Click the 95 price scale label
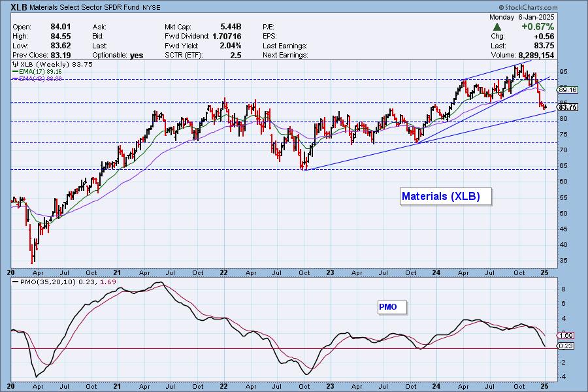Screen dimensions: 588x392 coord(564,72)
